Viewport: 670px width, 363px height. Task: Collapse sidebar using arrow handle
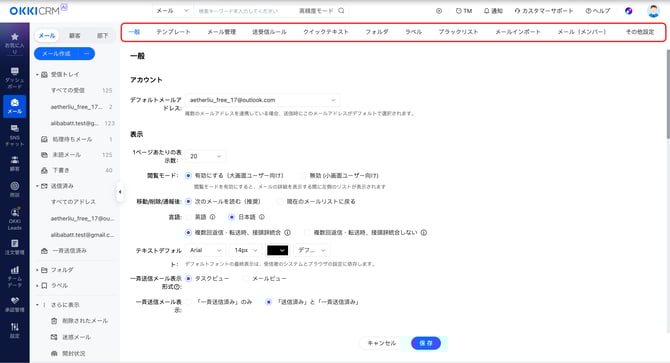(x=120, y=192)
